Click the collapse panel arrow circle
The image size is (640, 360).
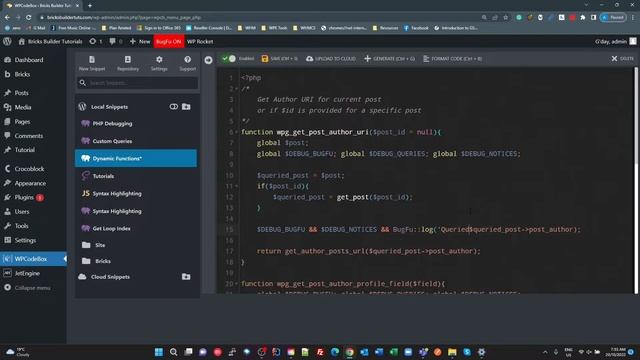[209, 60]
